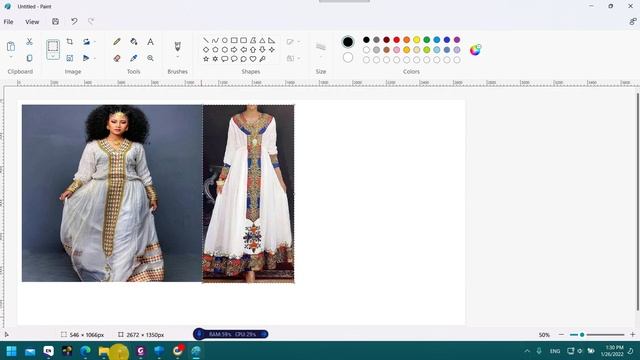The height and width of the screenshot is (360, 640).
Task: Pick the Triangle shape
Action: [x=262, y=40]
